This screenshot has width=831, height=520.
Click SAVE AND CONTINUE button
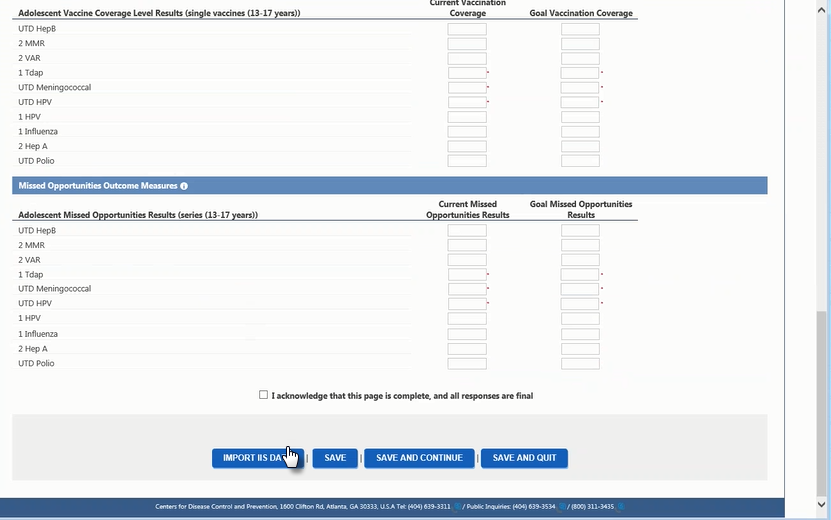tap(419, 458)
